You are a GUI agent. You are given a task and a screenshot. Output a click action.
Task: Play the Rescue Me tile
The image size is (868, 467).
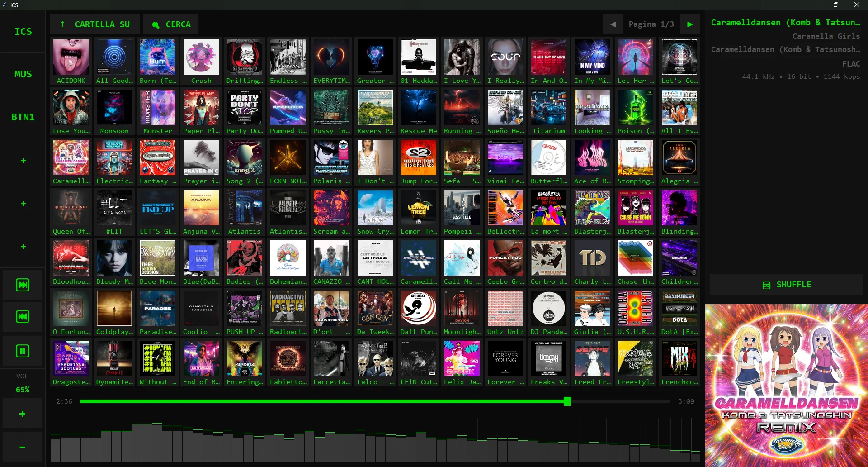419,112
